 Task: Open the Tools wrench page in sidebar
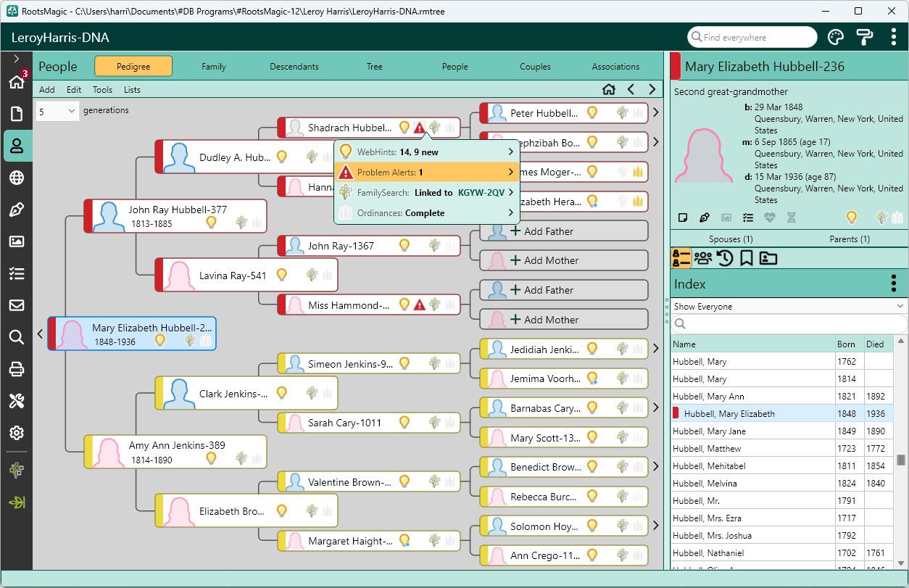17,401
